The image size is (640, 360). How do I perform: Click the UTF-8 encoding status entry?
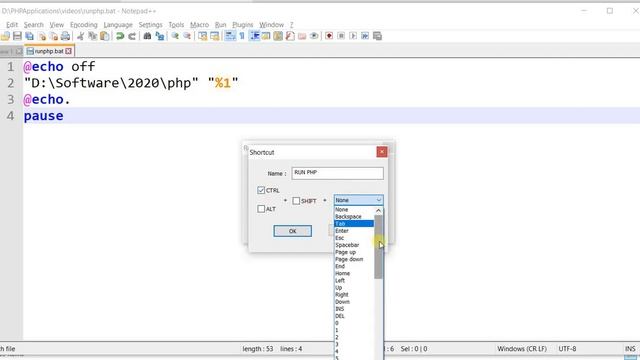(567, 349)
